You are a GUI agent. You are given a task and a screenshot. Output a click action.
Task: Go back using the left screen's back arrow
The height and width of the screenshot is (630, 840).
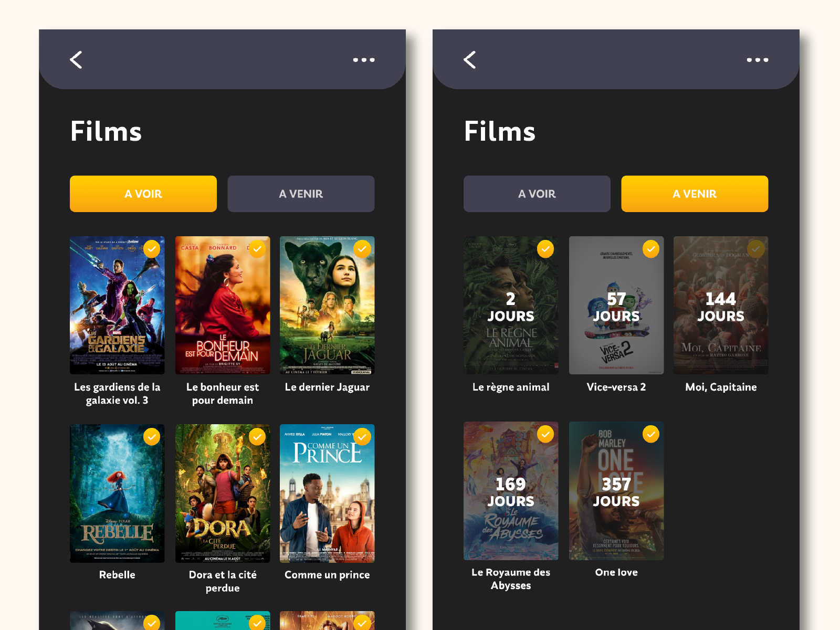click(76, 60)
